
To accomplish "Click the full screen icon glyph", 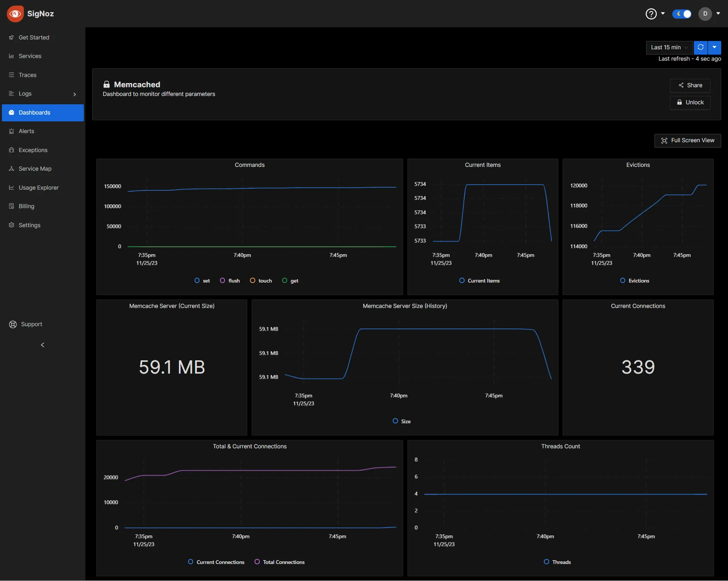I will (664, 141).
